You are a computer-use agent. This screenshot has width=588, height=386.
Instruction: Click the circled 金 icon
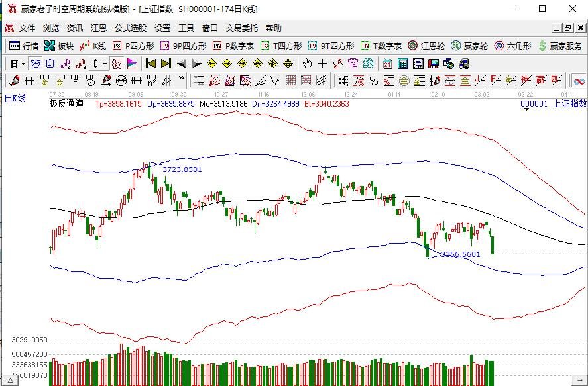[404, 81]
